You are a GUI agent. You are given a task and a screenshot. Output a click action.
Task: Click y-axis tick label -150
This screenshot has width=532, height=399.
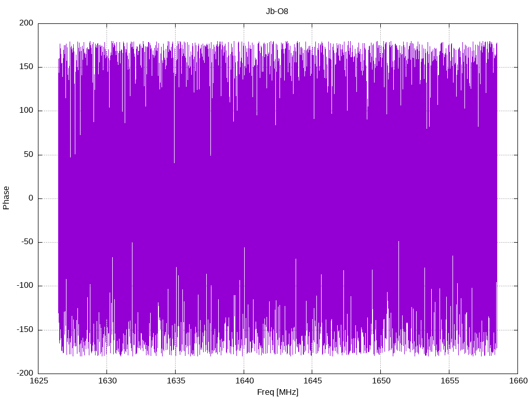pos(25,329)
